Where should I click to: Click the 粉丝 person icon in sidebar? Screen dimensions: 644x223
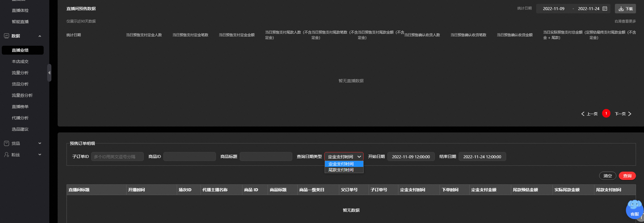tap(6, 155)
